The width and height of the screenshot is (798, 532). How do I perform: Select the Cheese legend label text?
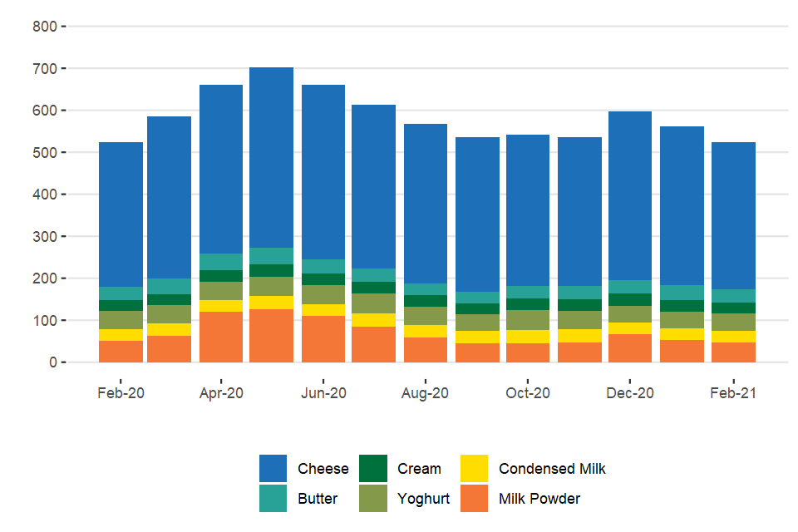point(323,469)
